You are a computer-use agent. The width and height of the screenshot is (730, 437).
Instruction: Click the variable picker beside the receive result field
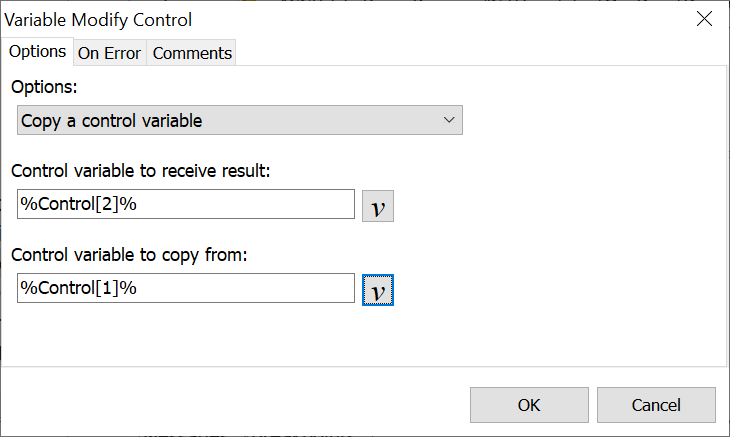[x=378, y=205]
